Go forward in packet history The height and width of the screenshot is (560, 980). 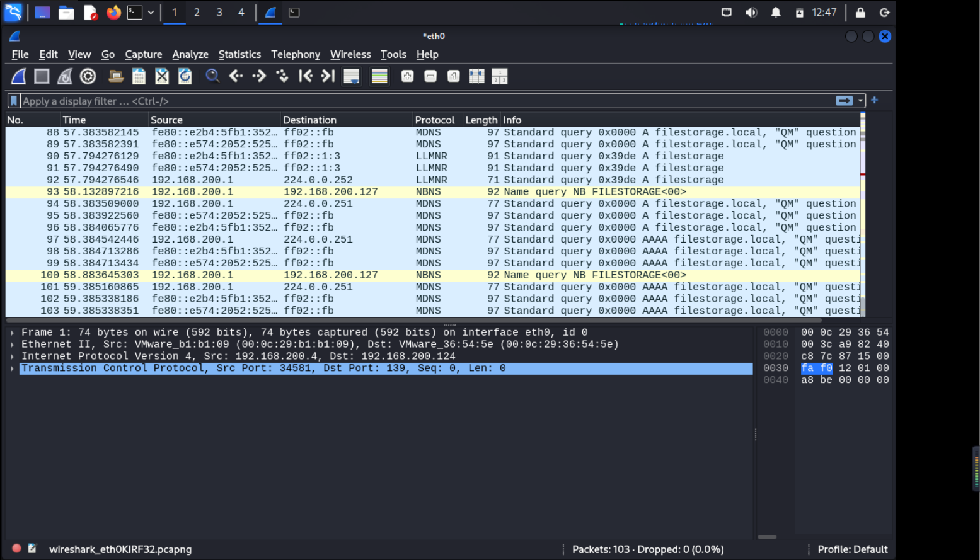click(259, 76)
